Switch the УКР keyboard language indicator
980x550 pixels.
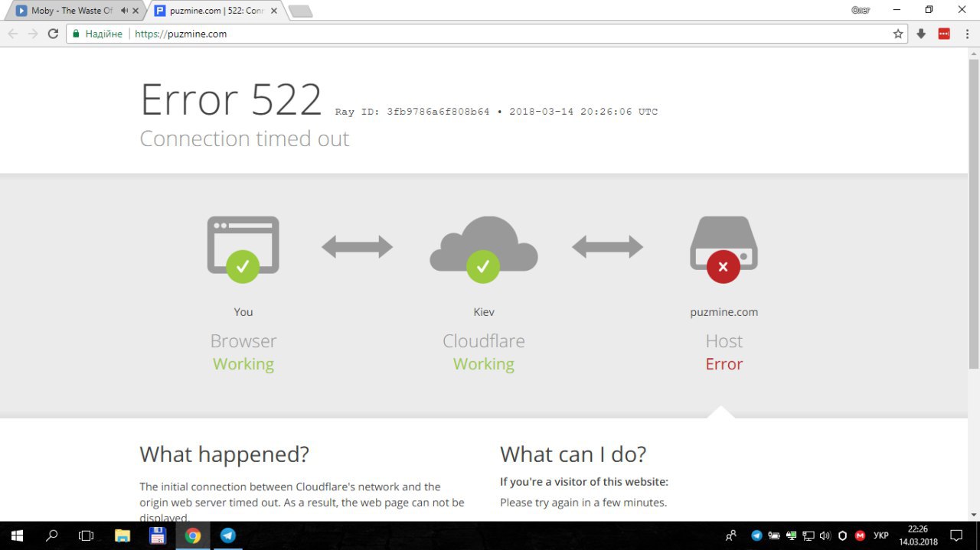click(x=881, y=535)
